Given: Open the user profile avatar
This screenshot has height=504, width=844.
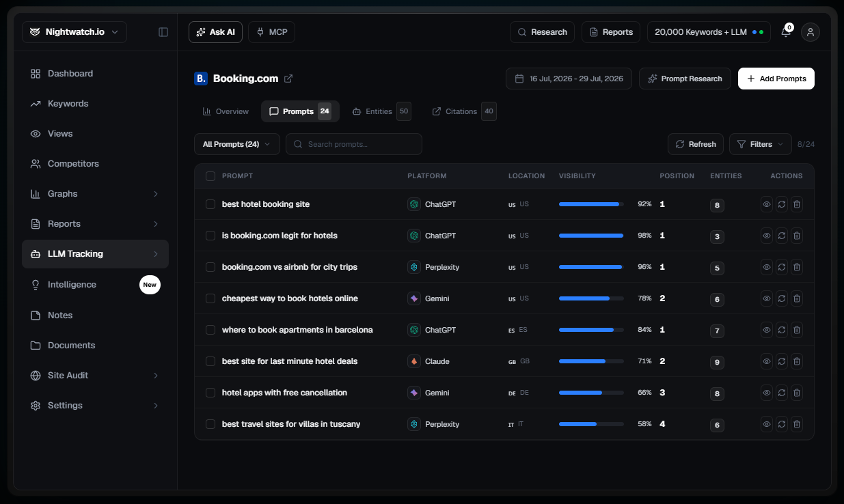Looking at the screenshot, I should point(811,32).
